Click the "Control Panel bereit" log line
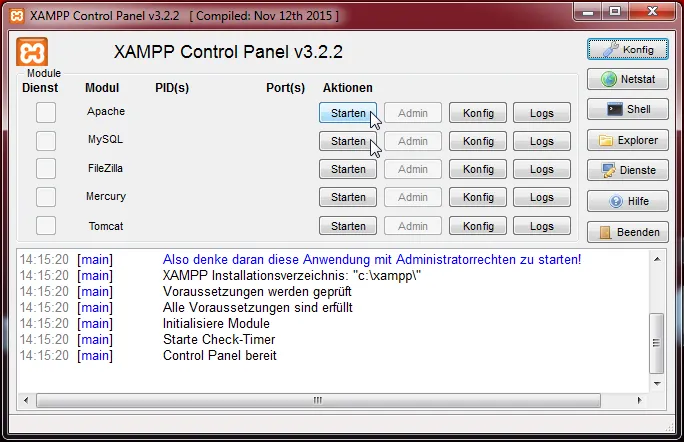The width and height of the screenshot is (684, 442). [x=220, y=355]
